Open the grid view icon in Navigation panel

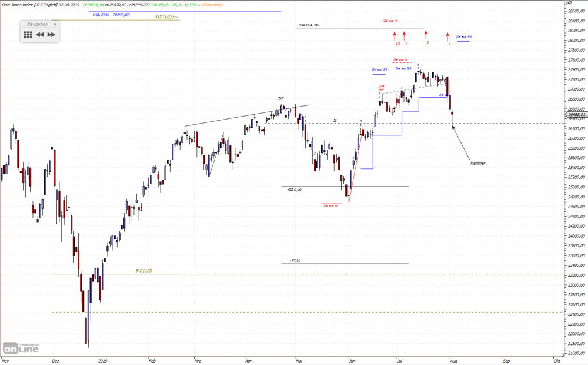[28, 35]
